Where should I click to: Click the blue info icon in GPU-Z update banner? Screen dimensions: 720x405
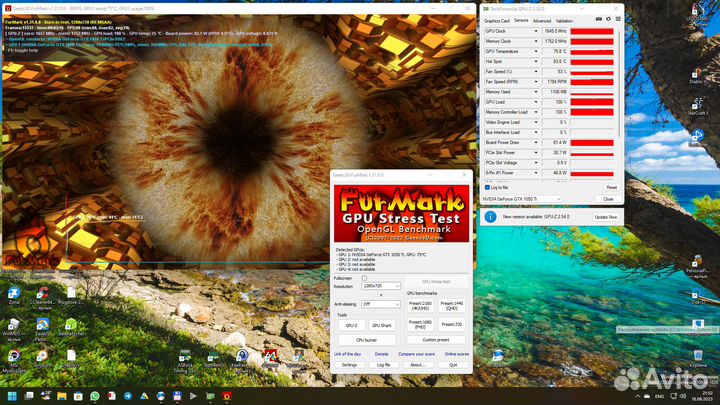click(x=490, y=216)
